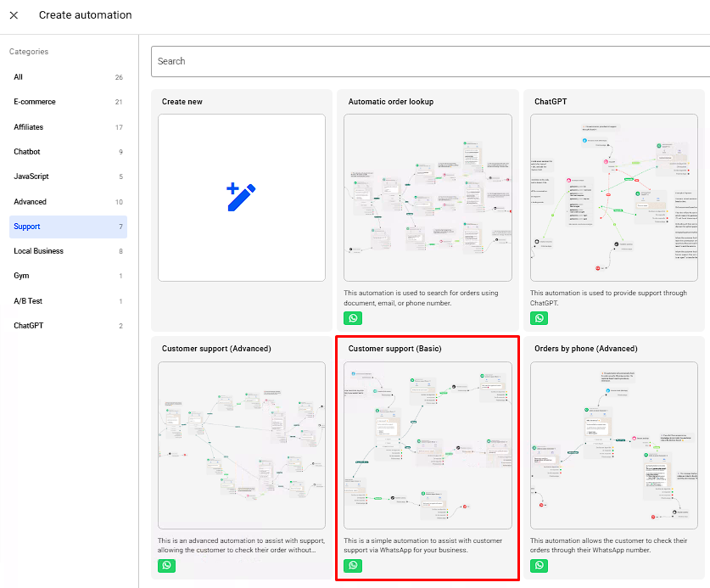Screen dimensions: 710x588
Task: Click the blue pencil create-new icon
Action: [x=241, y=197]
